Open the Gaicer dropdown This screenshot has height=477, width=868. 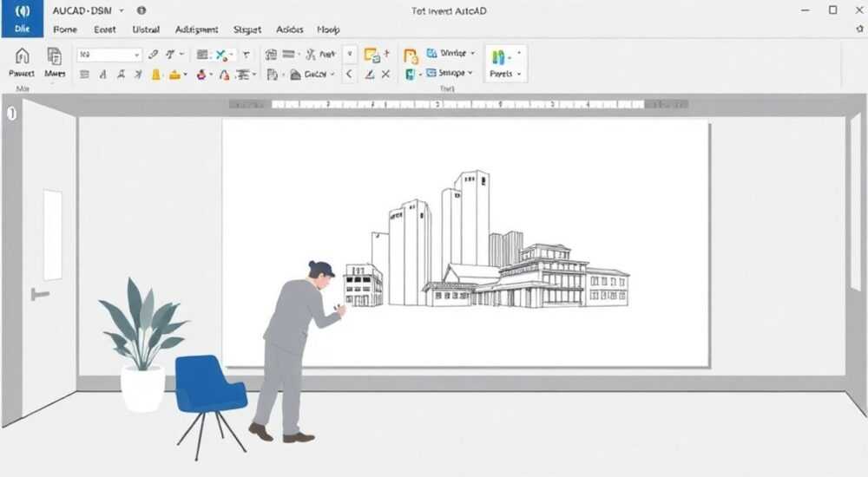pos(312,74)
